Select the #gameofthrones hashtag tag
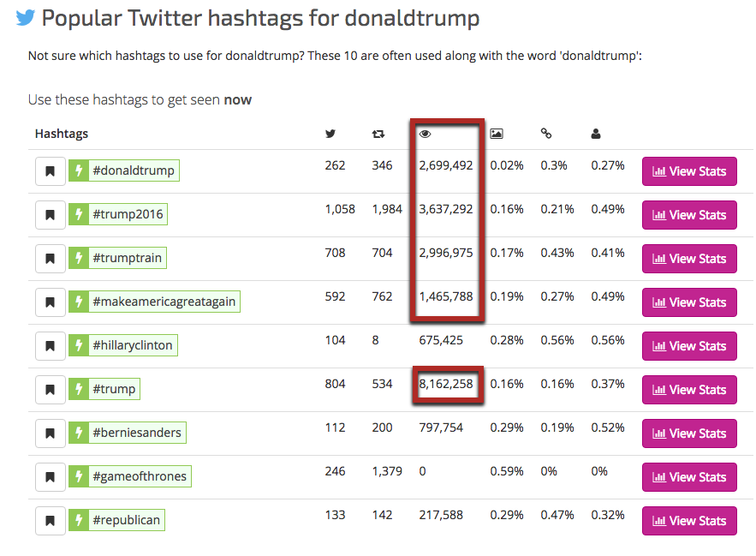756x556 pixels. click(140, 476)
